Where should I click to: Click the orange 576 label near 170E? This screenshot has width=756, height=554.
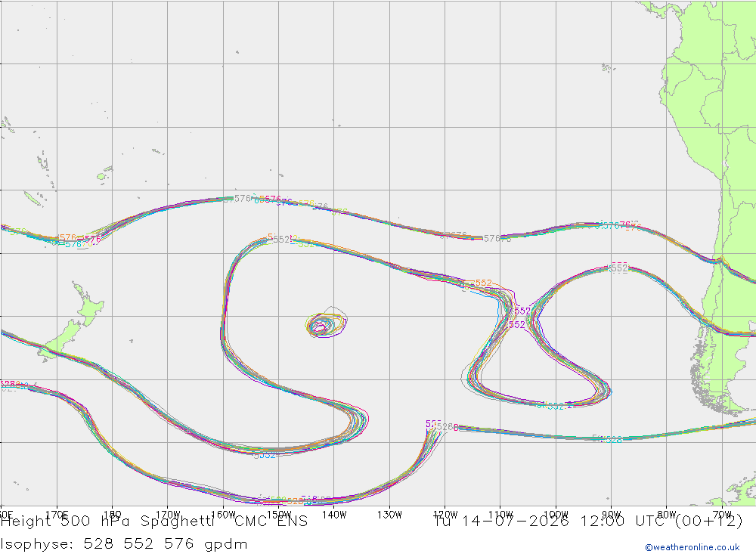tap(68, 238)
